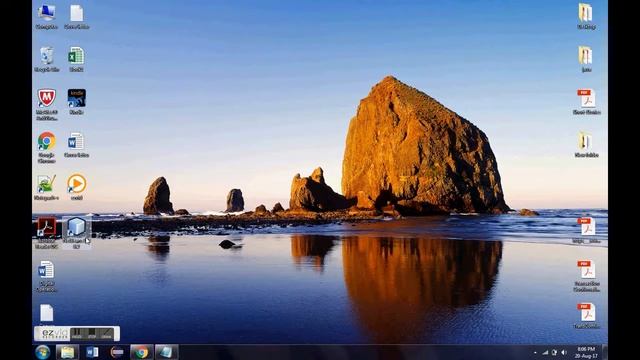Click the Show desktop strip at the taskbar end

click(x=605, y=352)
